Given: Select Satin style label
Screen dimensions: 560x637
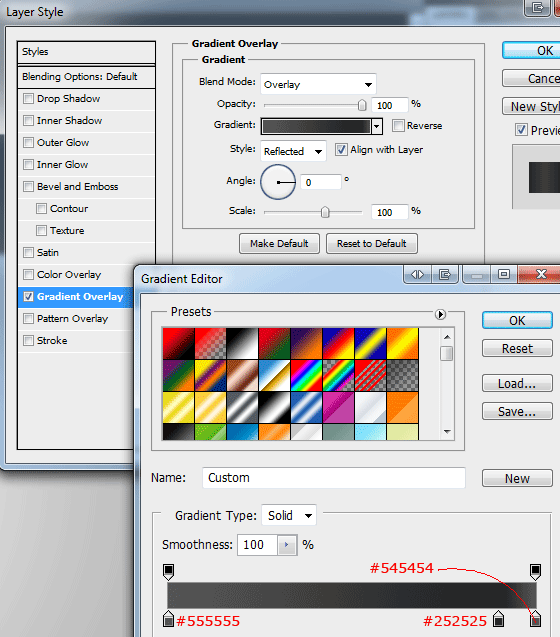Looking at the screenshot, I should (x=48, y=253).
